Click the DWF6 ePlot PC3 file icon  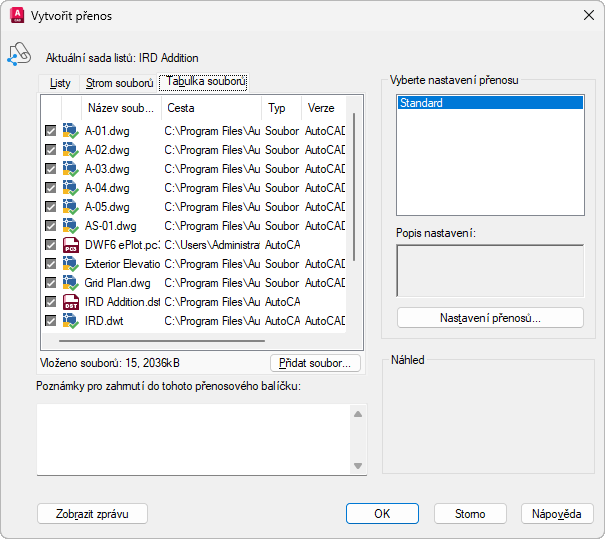[70, 245]
